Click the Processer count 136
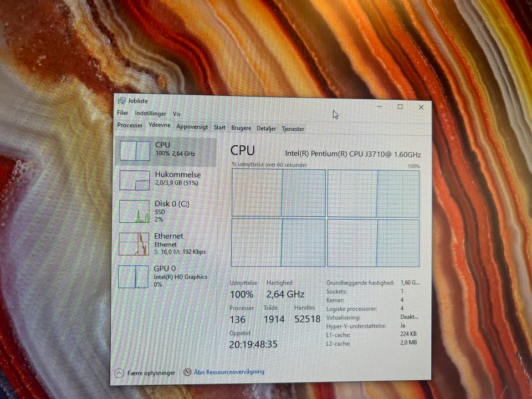This screenshot has width=532, height=399. [238, 319]
